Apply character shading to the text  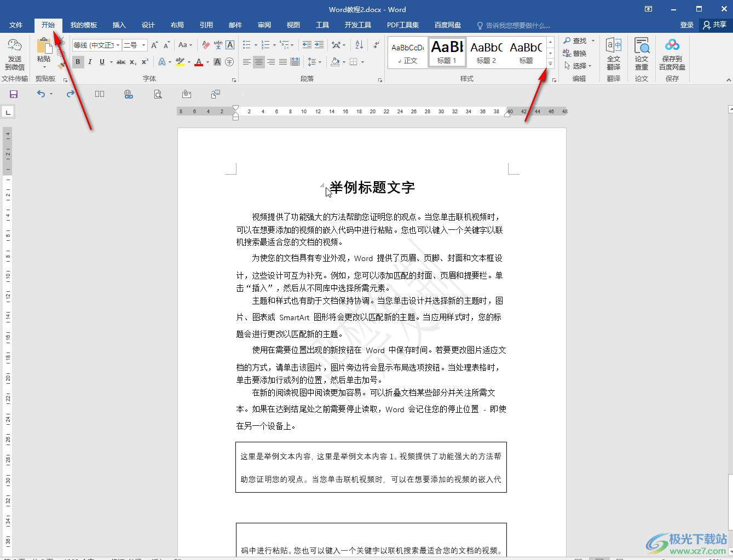[217, 62]
